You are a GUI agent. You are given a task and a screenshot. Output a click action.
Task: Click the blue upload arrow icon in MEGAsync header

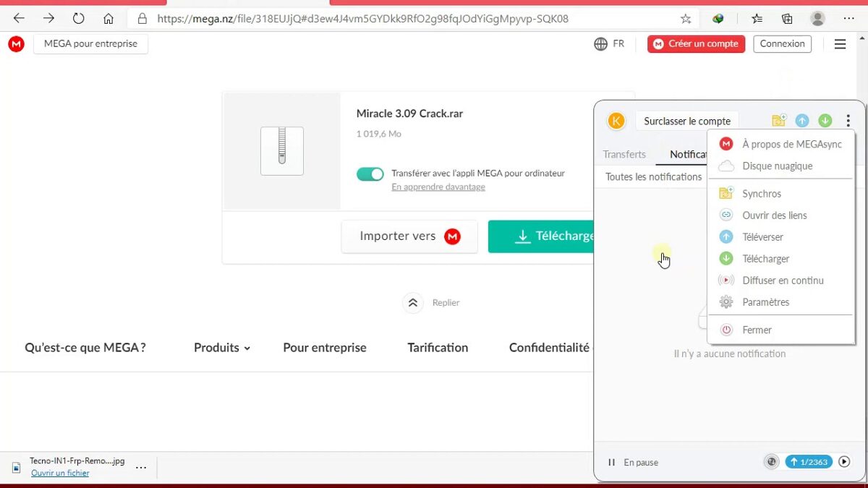point(801,121)
